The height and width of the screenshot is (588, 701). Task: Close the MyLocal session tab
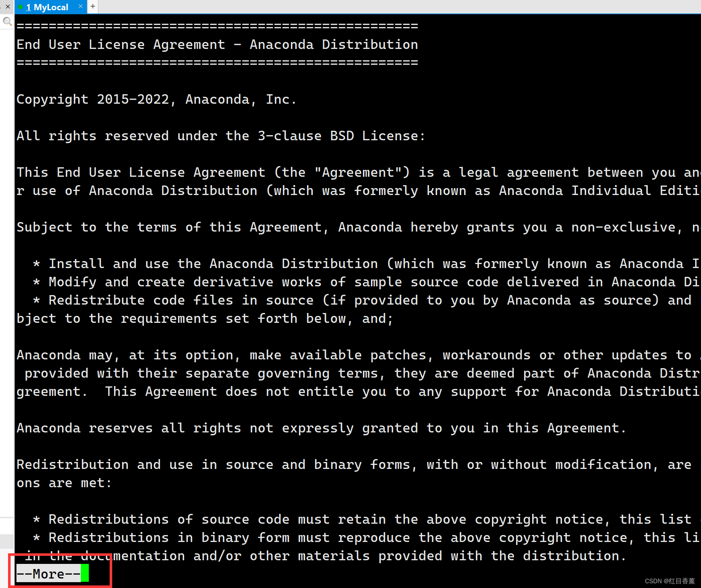[x=80, y=7]
